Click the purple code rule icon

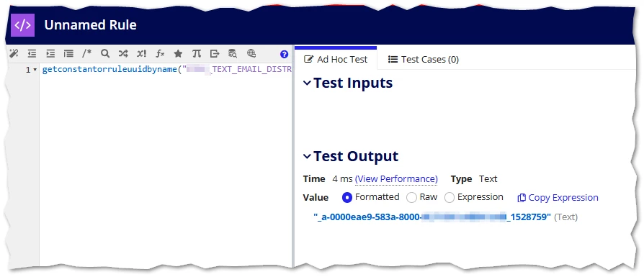(x=22, y=25)
